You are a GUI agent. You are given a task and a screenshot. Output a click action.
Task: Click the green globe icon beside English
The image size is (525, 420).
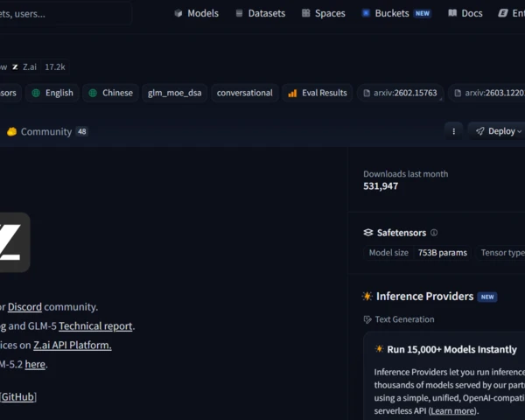pos(36,93)
